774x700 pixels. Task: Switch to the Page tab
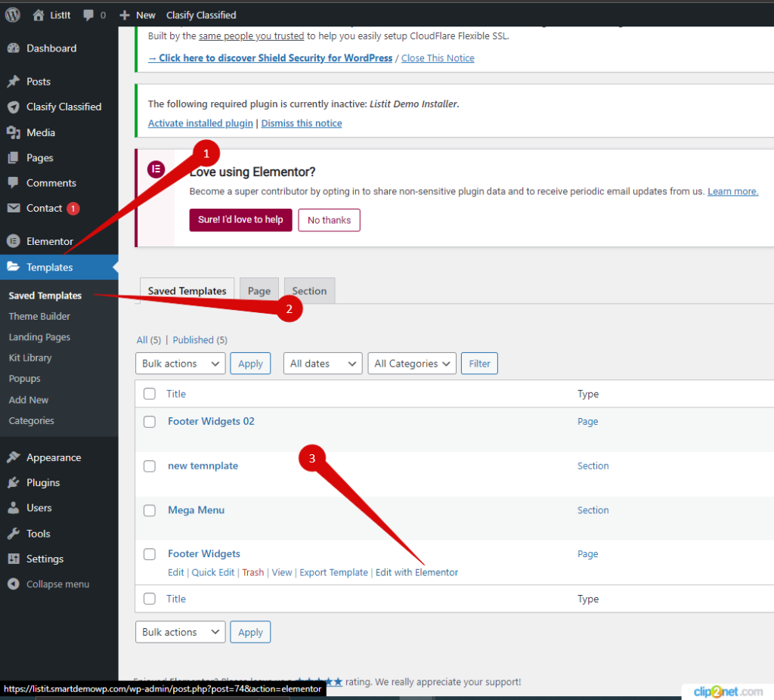[259, 290]
